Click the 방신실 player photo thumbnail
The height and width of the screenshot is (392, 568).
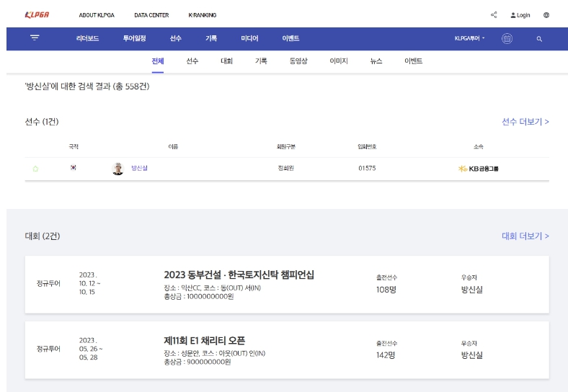coord(118,169)
